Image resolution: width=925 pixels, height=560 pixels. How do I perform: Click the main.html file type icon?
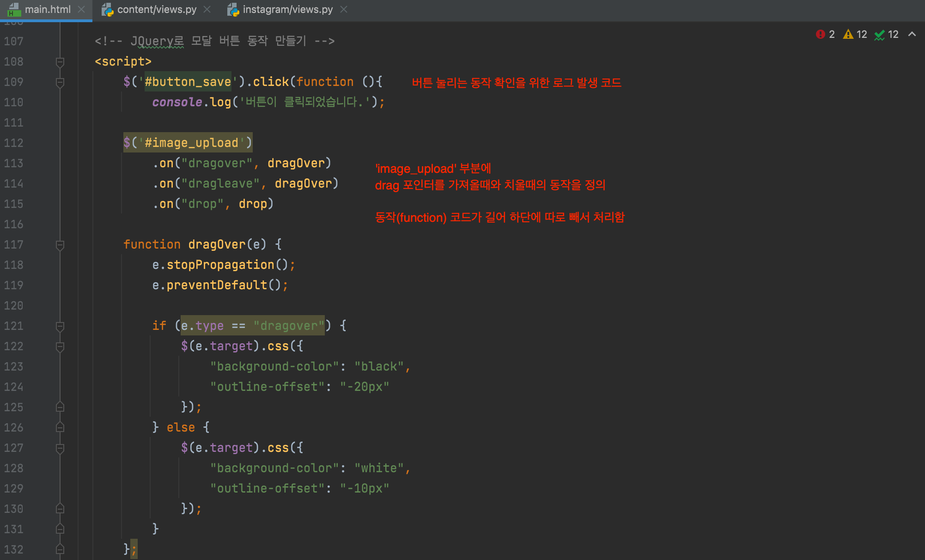14,9
